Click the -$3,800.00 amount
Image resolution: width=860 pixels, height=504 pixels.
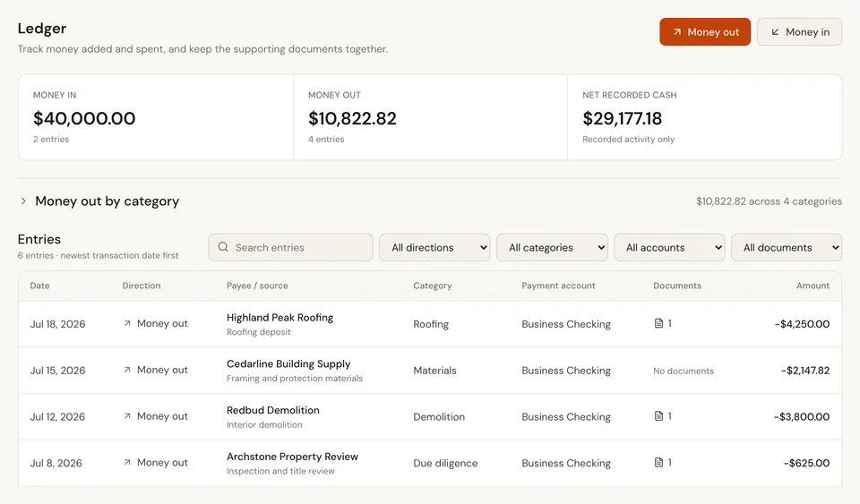(801, 416)
